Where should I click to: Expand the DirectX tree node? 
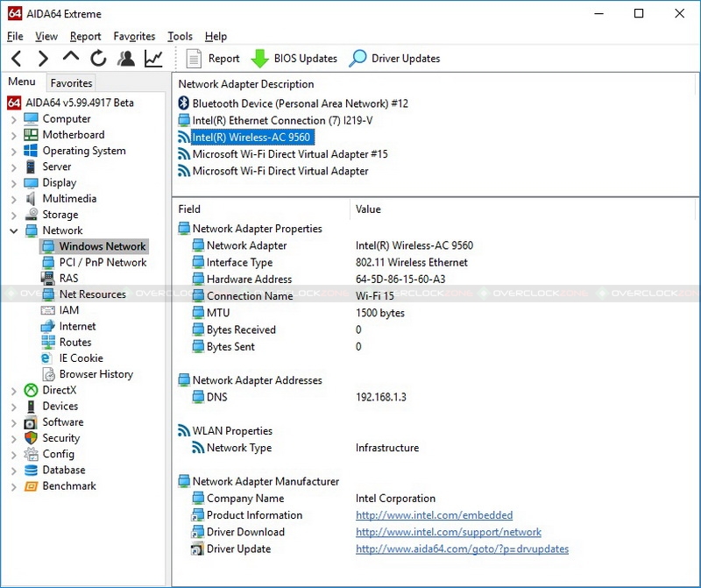(14, 391)
